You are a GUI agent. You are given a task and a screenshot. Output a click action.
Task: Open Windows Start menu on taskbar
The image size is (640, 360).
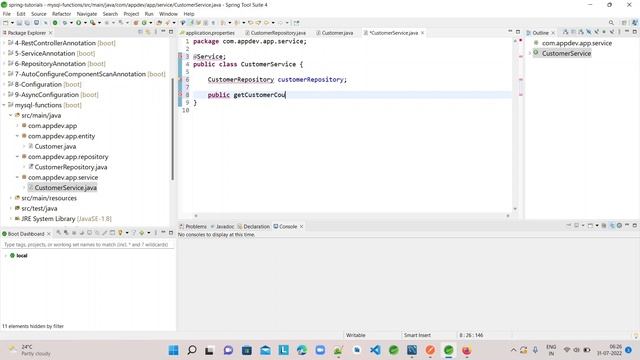tap(173, 350)
